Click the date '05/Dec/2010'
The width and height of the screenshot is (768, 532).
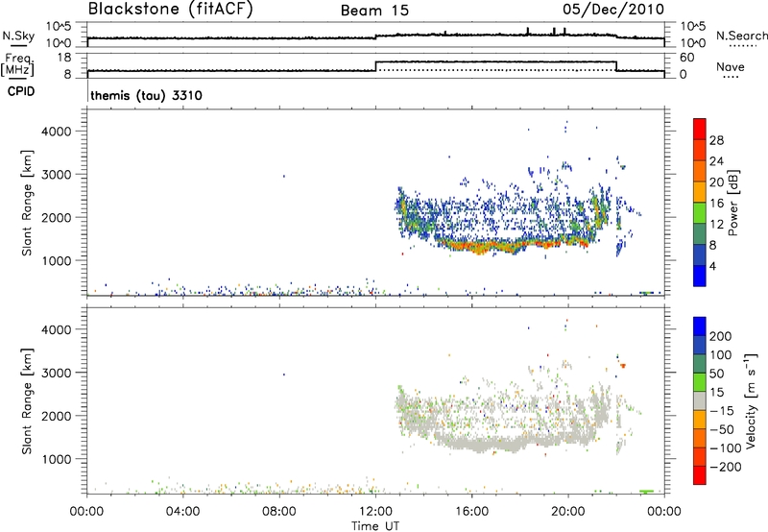(x=613, y=10)
